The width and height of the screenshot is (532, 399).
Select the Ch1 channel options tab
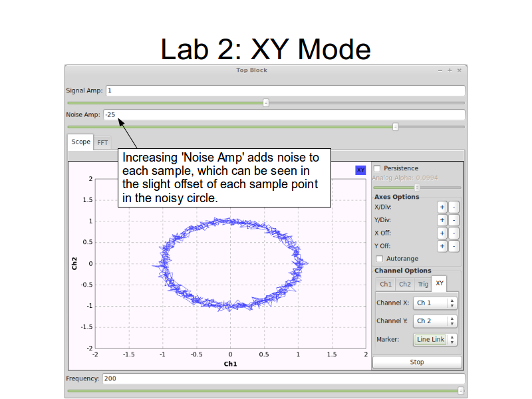point(386,284)
